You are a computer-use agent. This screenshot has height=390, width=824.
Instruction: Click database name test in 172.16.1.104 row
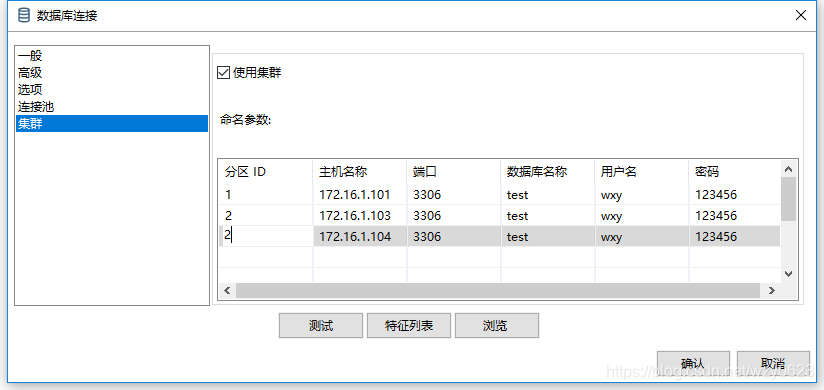point(548,237)
